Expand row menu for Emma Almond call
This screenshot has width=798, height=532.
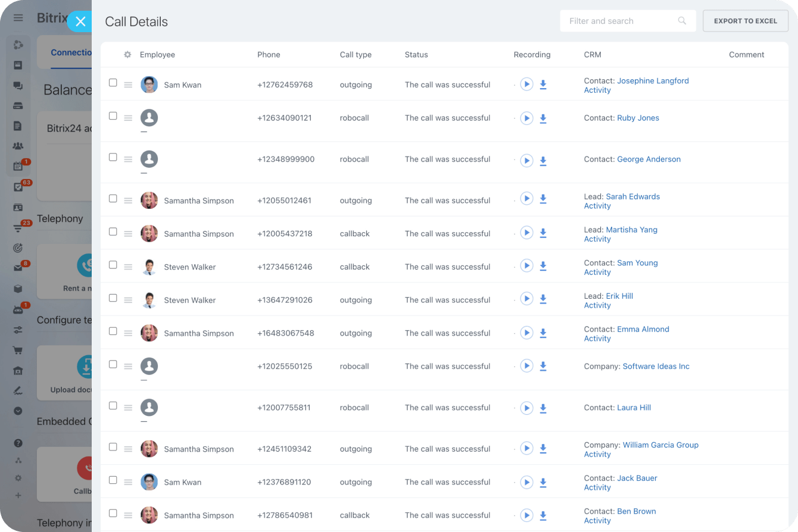128,334
